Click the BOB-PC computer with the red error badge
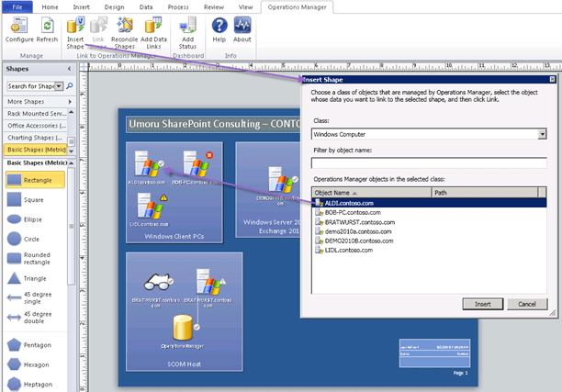This screenshot has height=392, width=562. click(x=196, y=165)
